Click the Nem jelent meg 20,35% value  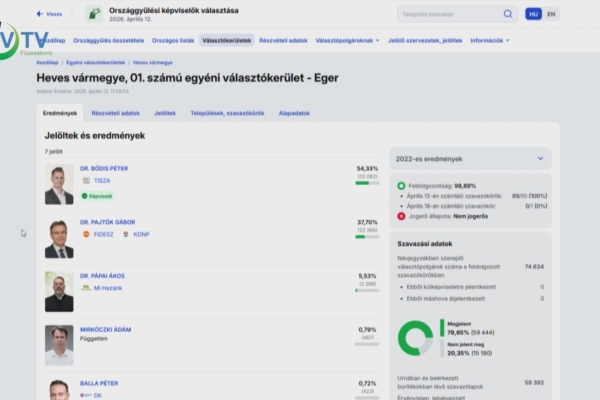point(470,353)
